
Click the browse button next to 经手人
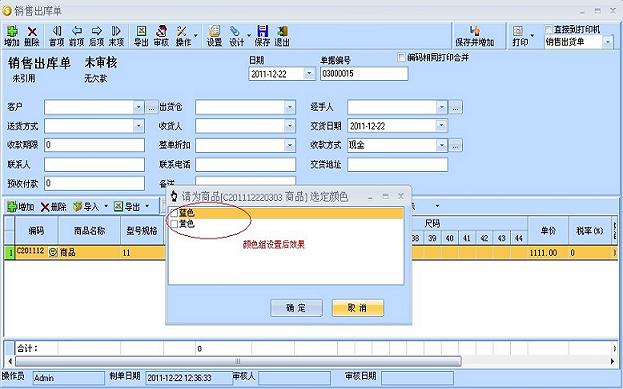coord(455,107)
